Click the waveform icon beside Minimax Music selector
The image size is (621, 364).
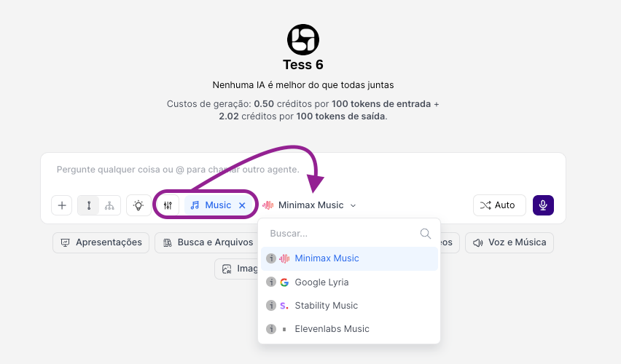click(x=268, y=205)
